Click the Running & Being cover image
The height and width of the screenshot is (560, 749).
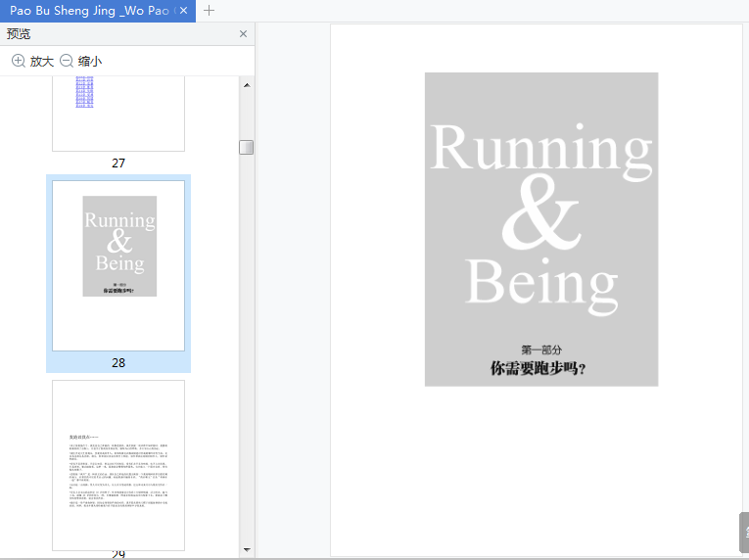(540, 215)
